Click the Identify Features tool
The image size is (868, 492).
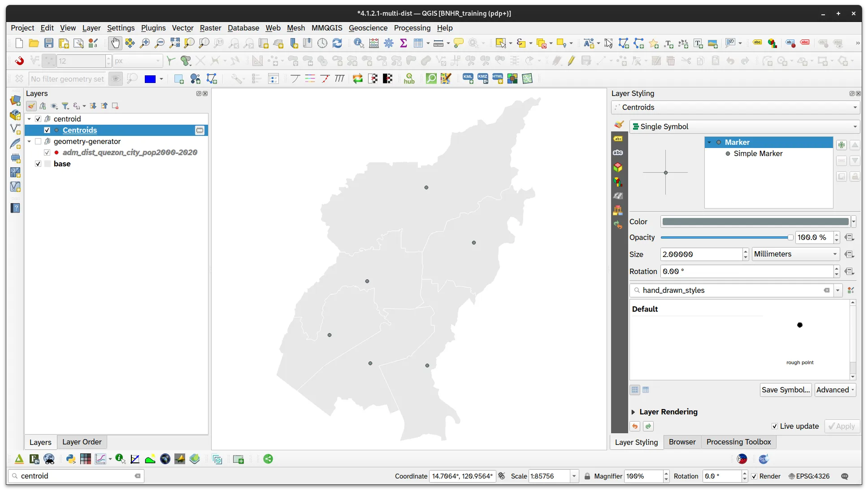tap(359, 43)
